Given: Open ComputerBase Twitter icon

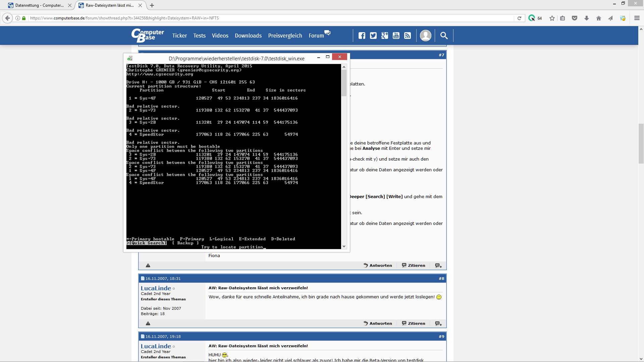Looking at the screenshot, I should tap(373, 36).
